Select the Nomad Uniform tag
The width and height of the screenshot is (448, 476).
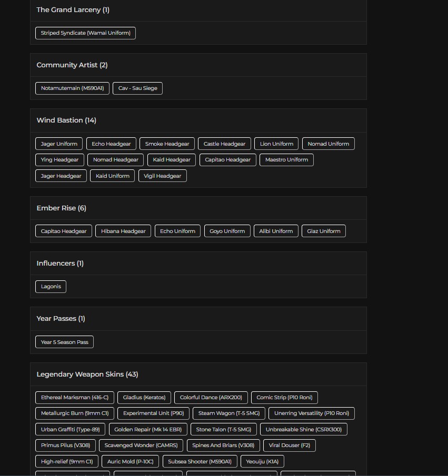pyautogui.click(x=328, y=144)
